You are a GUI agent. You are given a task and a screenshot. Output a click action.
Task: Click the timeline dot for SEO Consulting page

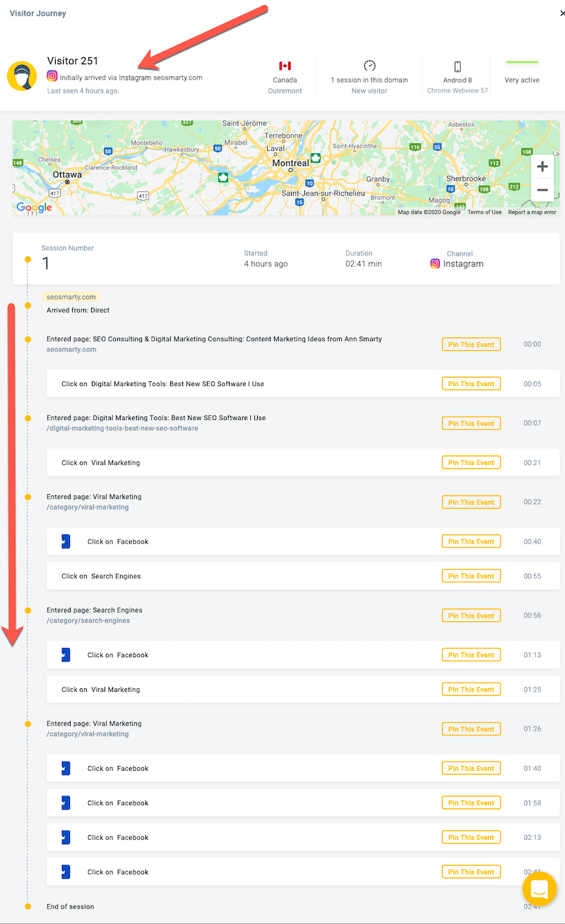click(x=28, y=340)
